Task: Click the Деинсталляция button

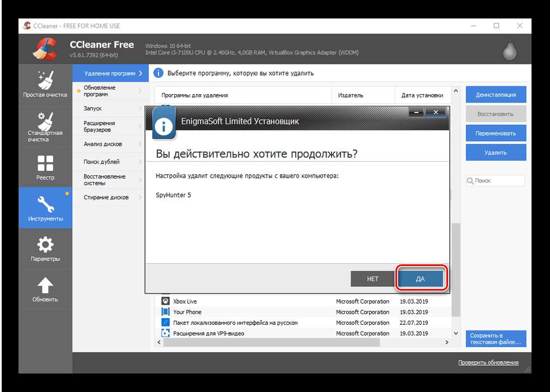Action: [496, 95]
